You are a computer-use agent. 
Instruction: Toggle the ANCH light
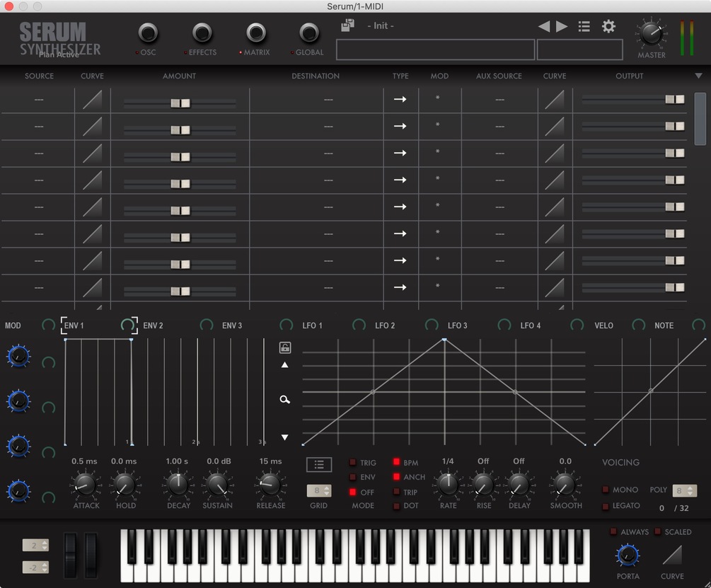[x=396, y=477]
